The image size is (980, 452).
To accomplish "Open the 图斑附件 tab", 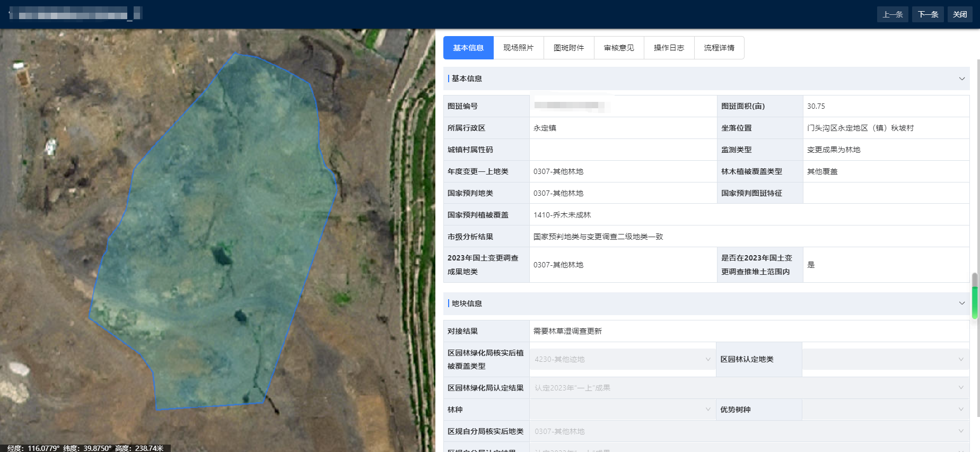I will [x=569, y=48].
